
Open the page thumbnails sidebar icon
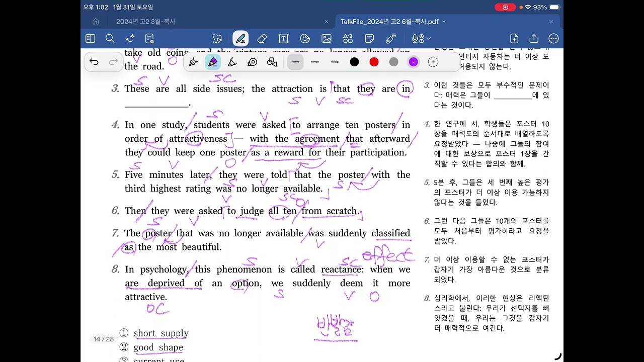pyautogui.click(x=91, y=39)
